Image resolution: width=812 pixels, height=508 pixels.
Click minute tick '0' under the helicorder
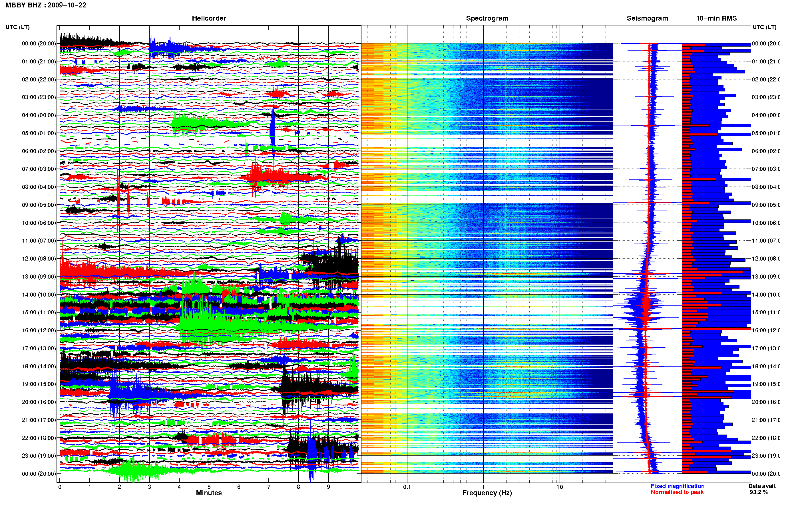pos(60,487)
